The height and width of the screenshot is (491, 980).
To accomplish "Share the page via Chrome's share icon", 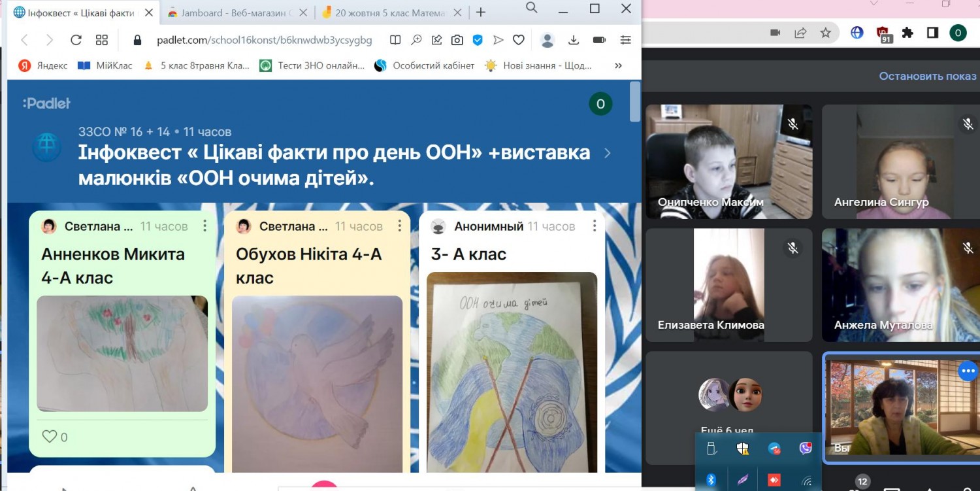I will (x=800, y=33).
